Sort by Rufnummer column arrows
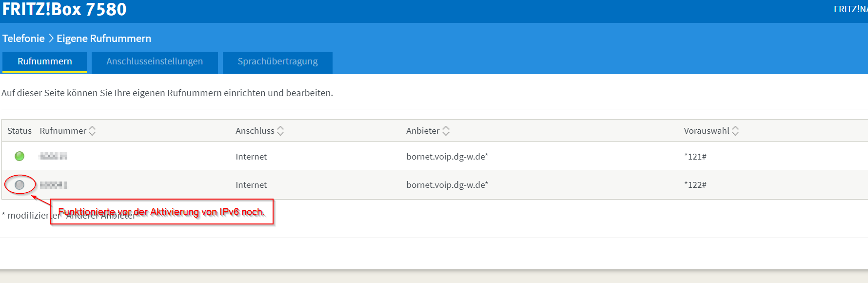This screenshot has height=283, width=868. point(92,131)
